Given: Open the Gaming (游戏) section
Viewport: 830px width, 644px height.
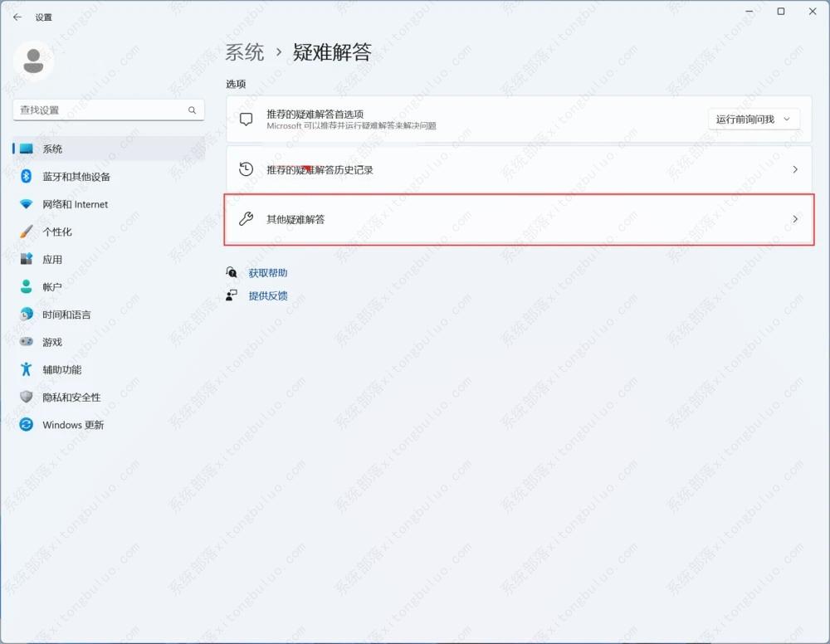Looking at the screenshot, I should click(52, 342).
